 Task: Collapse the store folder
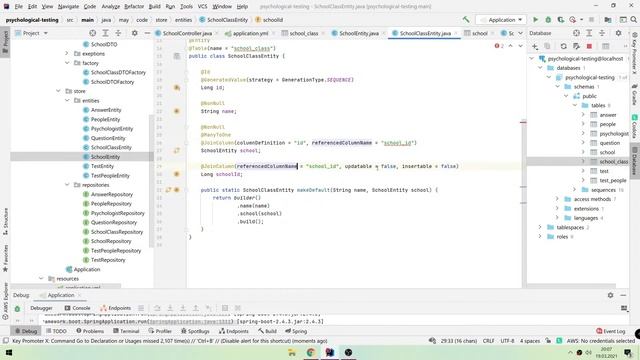(x=58, y=91)
